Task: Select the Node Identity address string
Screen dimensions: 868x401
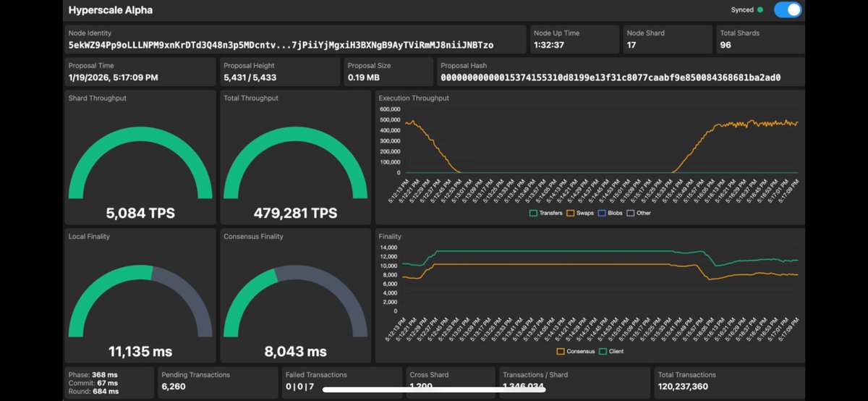Action: (x=281, y=45)
